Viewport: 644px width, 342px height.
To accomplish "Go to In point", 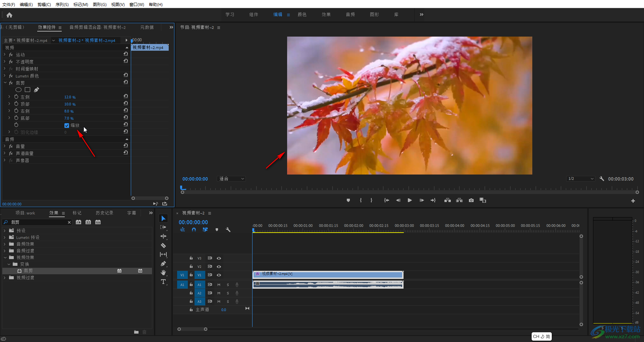I will click(386, 200).
